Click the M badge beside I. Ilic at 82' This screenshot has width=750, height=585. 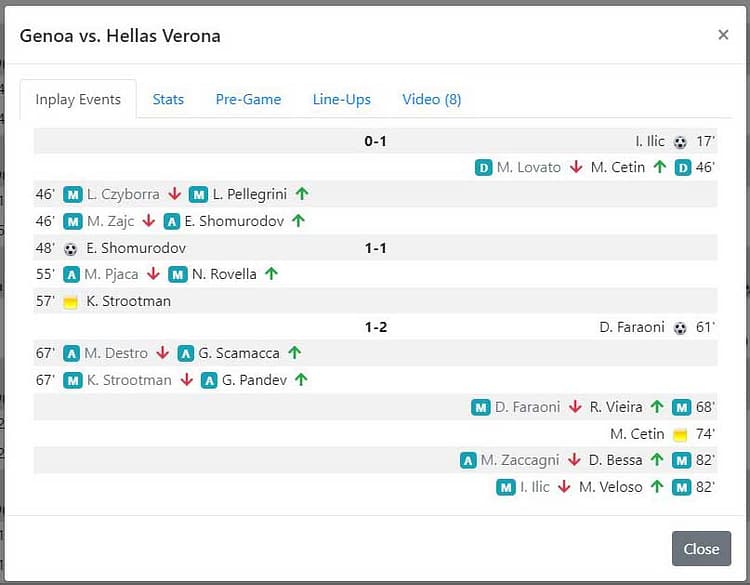point(506,487)
